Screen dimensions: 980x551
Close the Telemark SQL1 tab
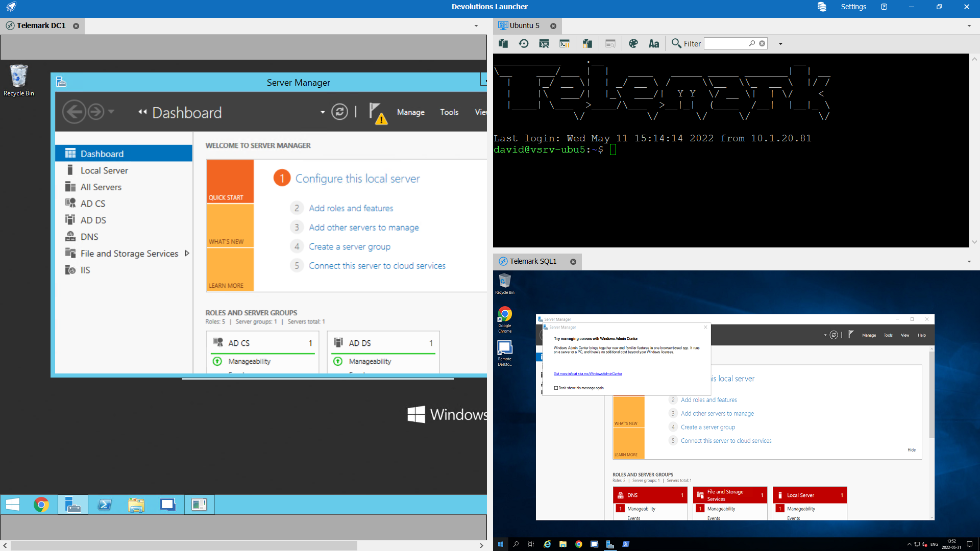573,262
